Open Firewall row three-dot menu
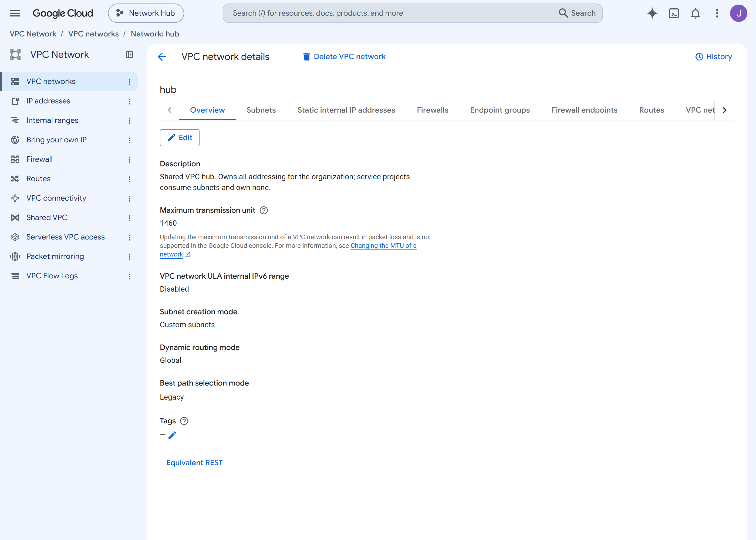 pyautogui.click(x=130, y=160)
